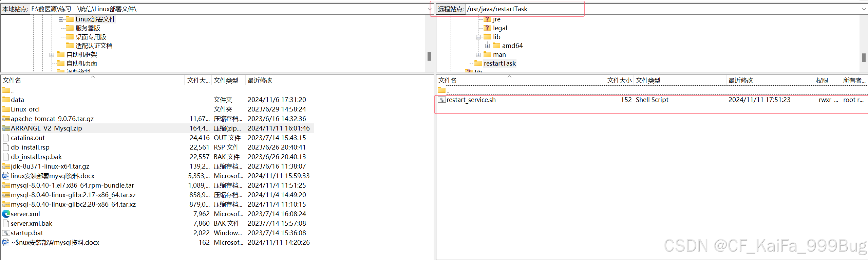868x260 pixels.
Task: Select the file name startup.bat
Action: click(27, 233)
